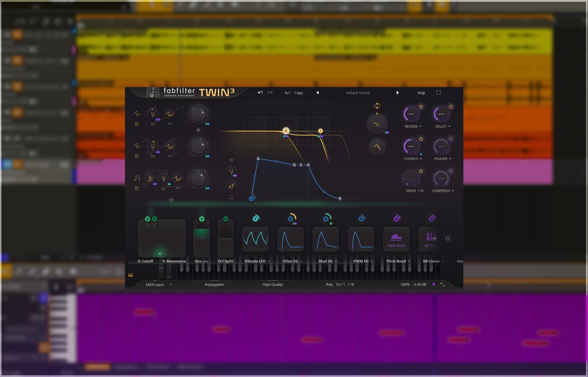Click the resize arrows icon in bottom bar
Image resolution: width=588 pixels, height=377 pixels.
tap(443, 284)
